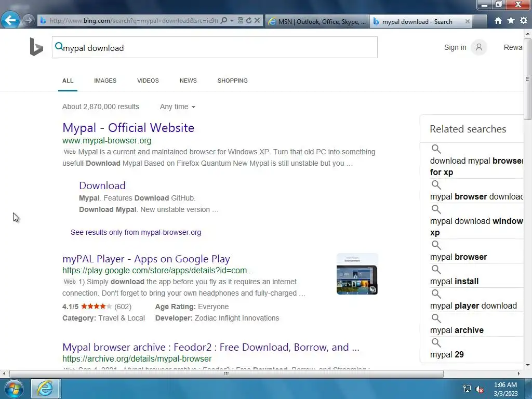Screen dimensions: 532x399
Task: Click Internet Explorer taskbar icon
Action: (46, 389)
